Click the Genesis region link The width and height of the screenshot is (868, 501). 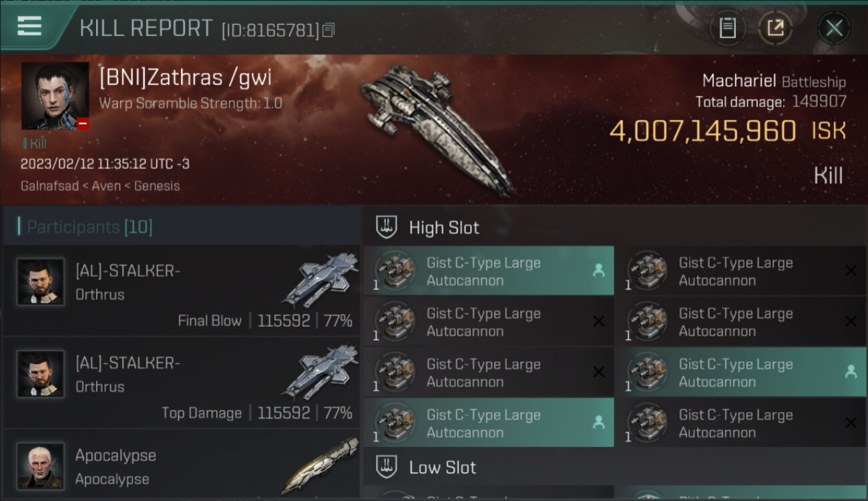pyautogui.click(x=156, y=186)
